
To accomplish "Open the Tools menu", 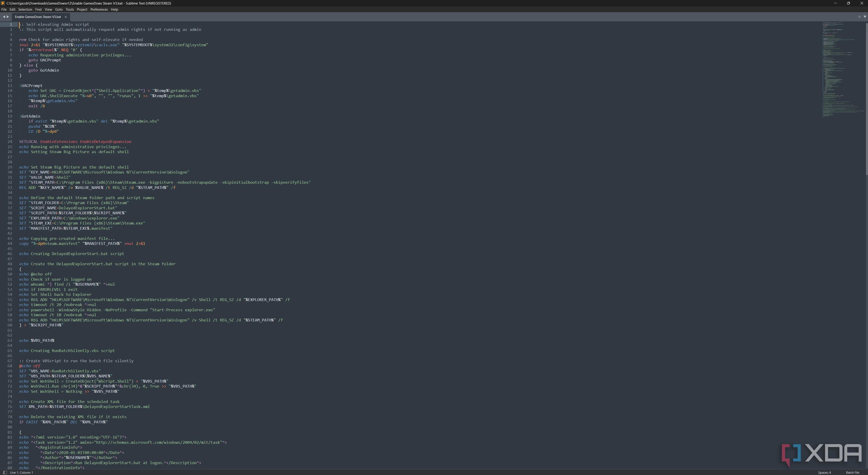I will pyautogui.click(x=70, y=10).
